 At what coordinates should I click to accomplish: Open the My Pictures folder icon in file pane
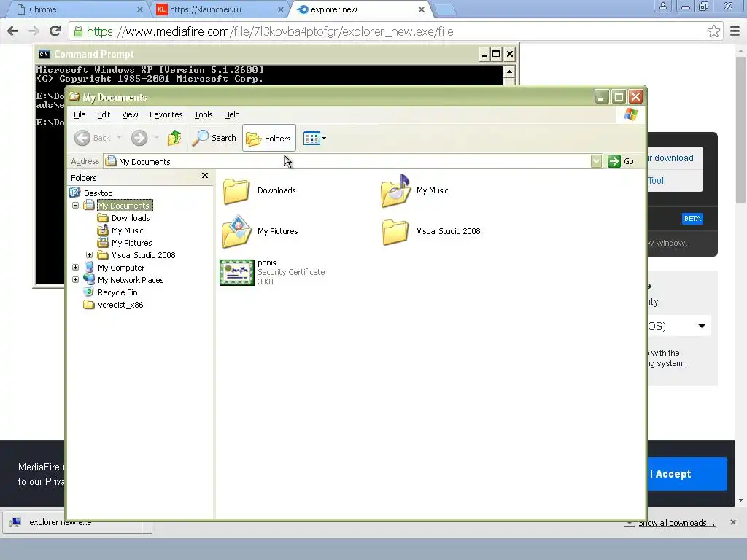pyautogui.click(x=237, y=231)
